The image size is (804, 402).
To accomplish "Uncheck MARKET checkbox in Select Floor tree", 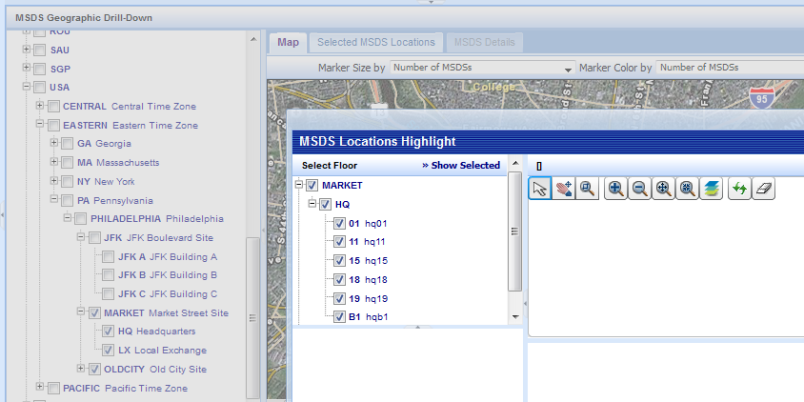I will pyautogui.click(x=312, y=186).
